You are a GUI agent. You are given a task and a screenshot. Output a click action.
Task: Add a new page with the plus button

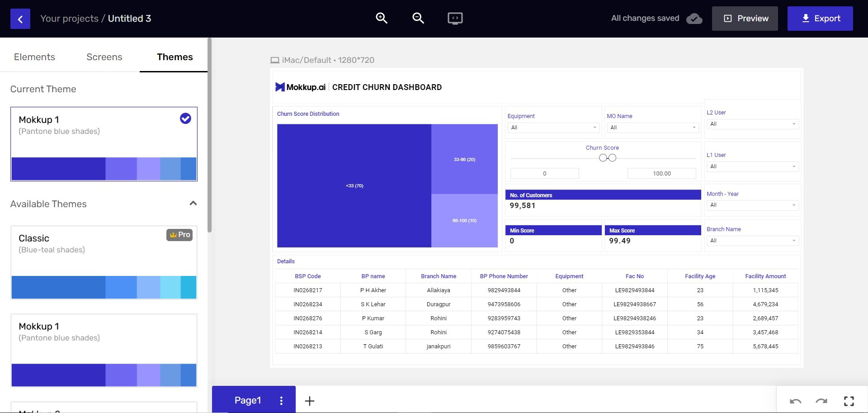[x=309, y=400]
